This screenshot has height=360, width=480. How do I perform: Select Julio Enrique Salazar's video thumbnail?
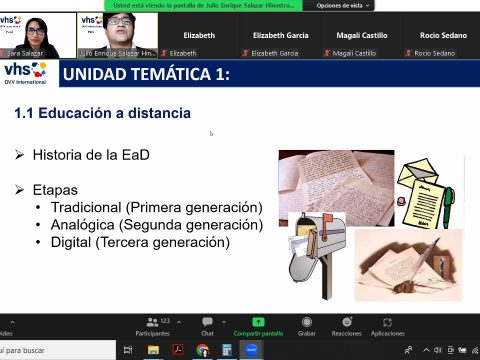pos(117,35)
